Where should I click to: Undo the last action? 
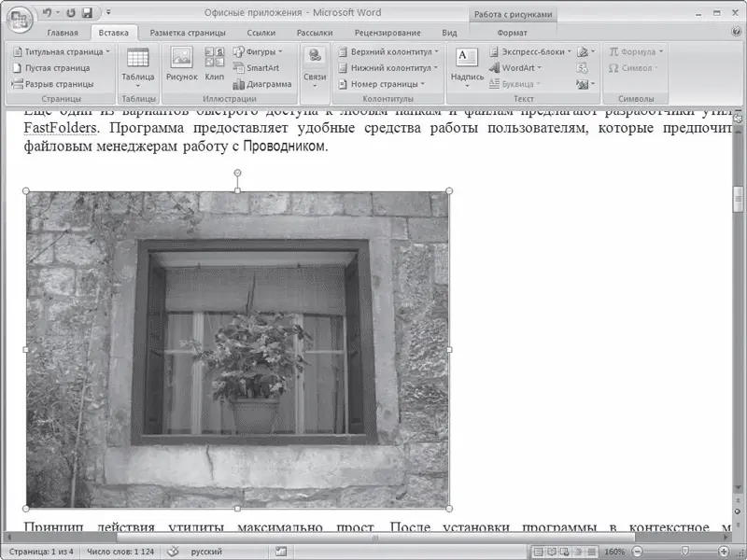(46, 12)
